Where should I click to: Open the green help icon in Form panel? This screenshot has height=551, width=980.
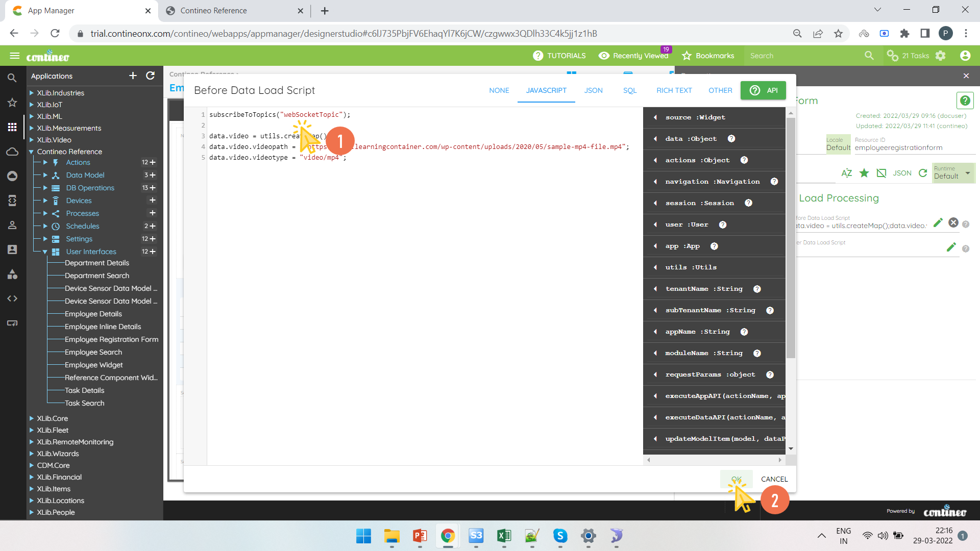tap(965, 101)
